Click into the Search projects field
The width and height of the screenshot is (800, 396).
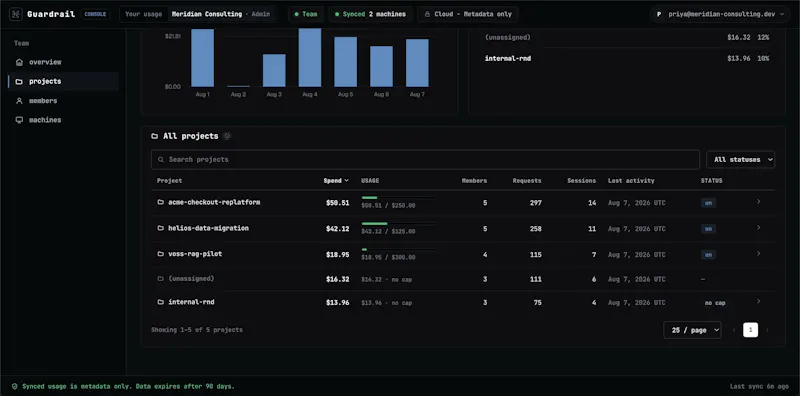coord(425,160)
